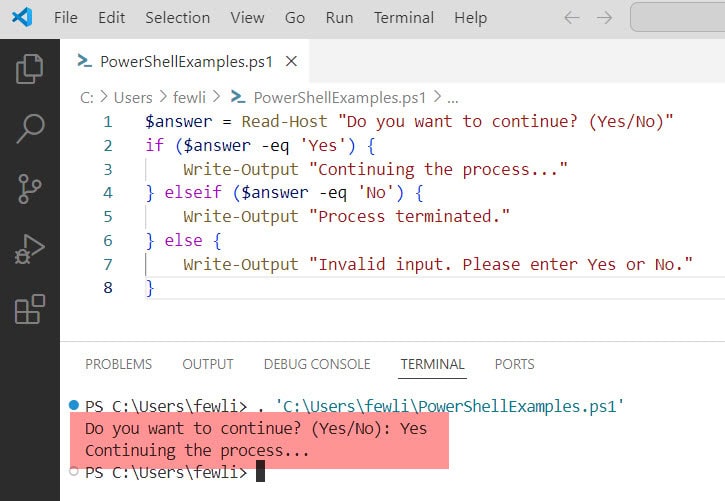Screen dimensions: 725x501
Task: Open the Help menu
Action: coord(470,18)
